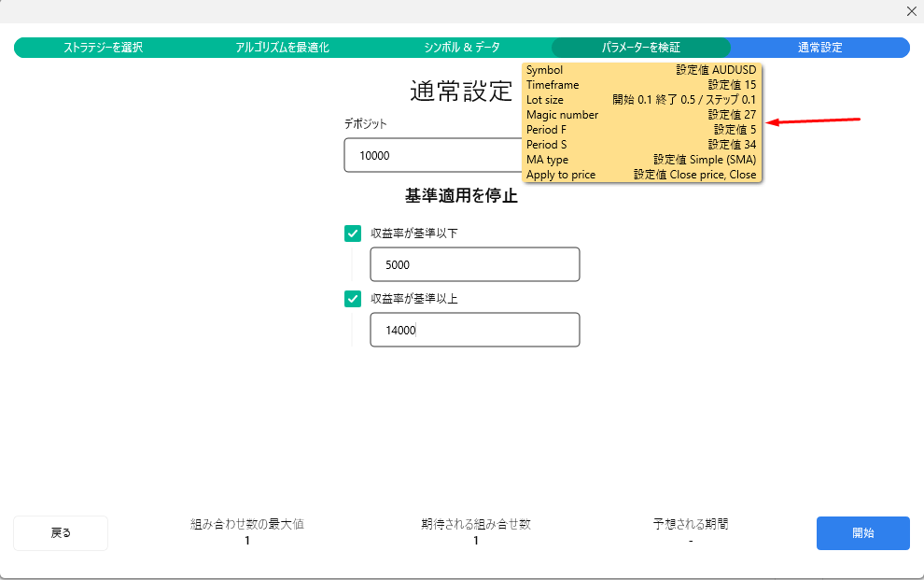Uncheck the 収益率が基準以下 checkbox
Viewport: 924px width, 580px height.
(353, 233)
